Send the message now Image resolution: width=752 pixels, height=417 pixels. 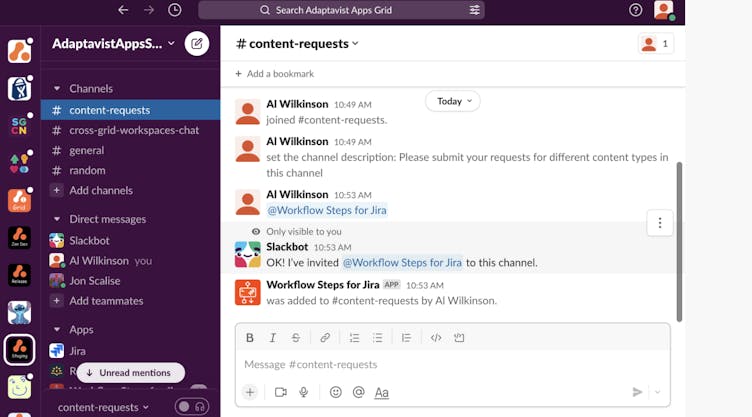coord(637,393)
